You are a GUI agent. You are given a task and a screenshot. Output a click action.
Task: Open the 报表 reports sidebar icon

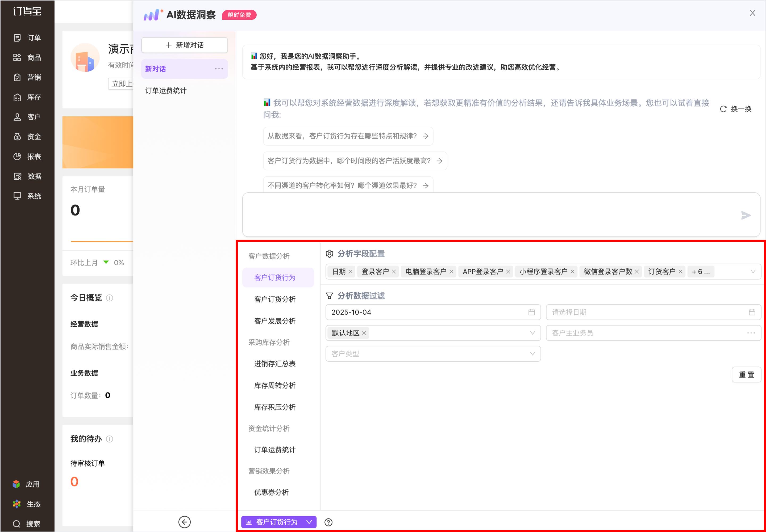[x=17, y=156]
